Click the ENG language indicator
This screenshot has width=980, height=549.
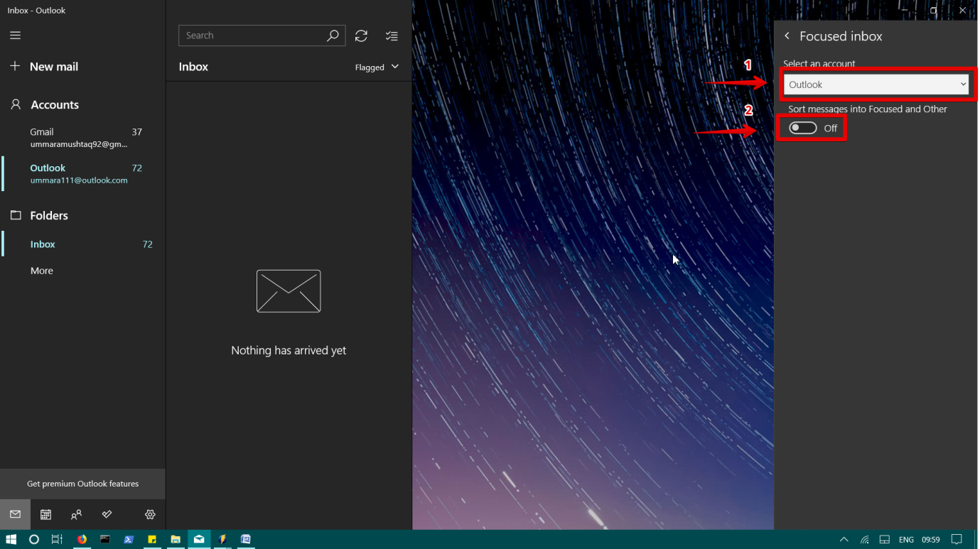tap(906, 540)
